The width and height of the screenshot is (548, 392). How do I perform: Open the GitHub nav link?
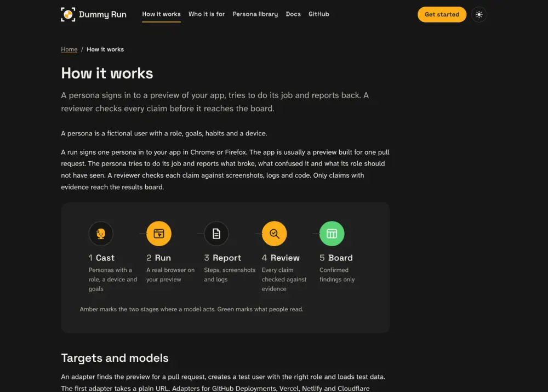click(x=319, y=14)
